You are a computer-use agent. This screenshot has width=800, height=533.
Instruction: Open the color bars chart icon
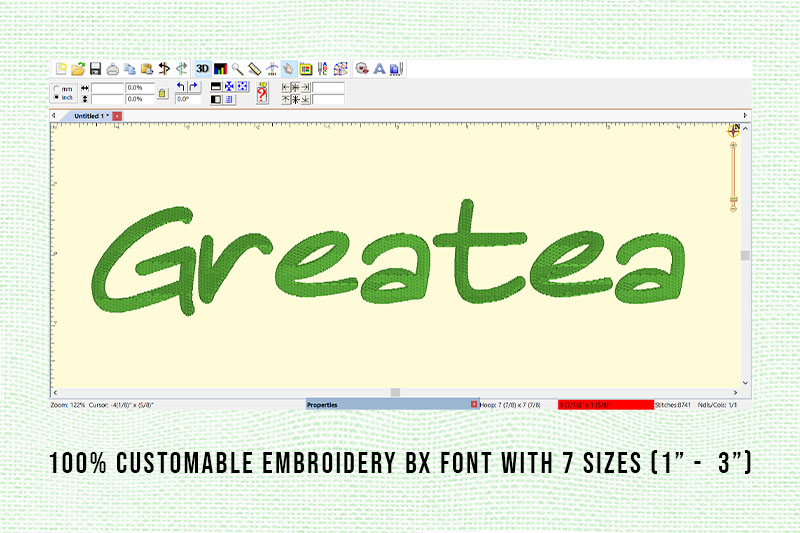[x=220, y=69]
